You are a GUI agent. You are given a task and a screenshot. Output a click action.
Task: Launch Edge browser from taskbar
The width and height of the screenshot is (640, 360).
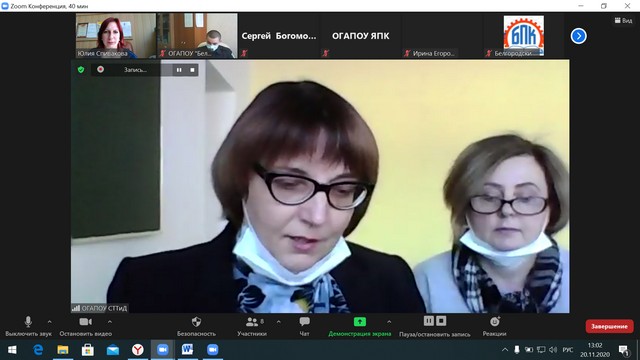[x=38, y=350]
